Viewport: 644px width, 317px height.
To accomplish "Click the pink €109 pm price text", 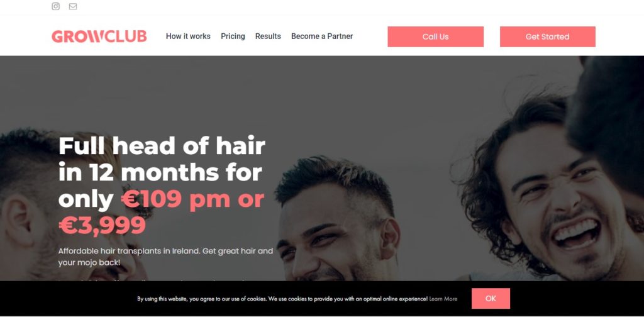I will point(175,199).
